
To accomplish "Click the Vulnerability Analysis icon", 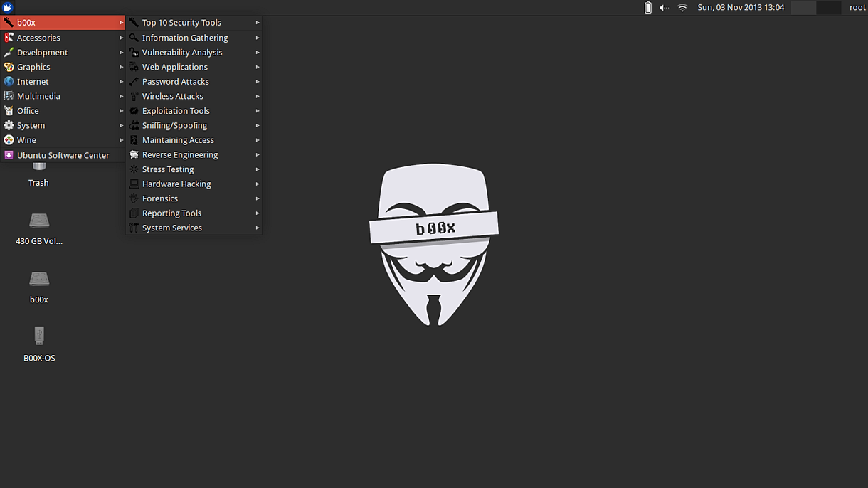I will 134,52.
